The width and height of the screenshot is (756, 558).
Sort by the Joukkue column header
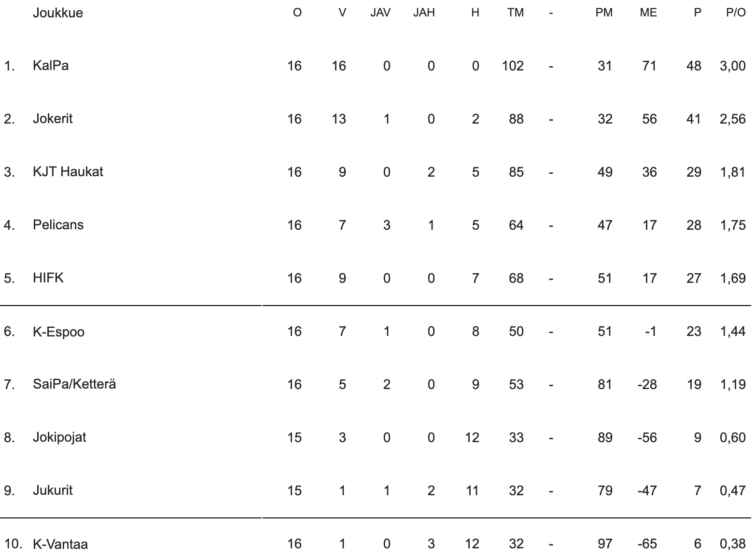click(x=58, y=13)
